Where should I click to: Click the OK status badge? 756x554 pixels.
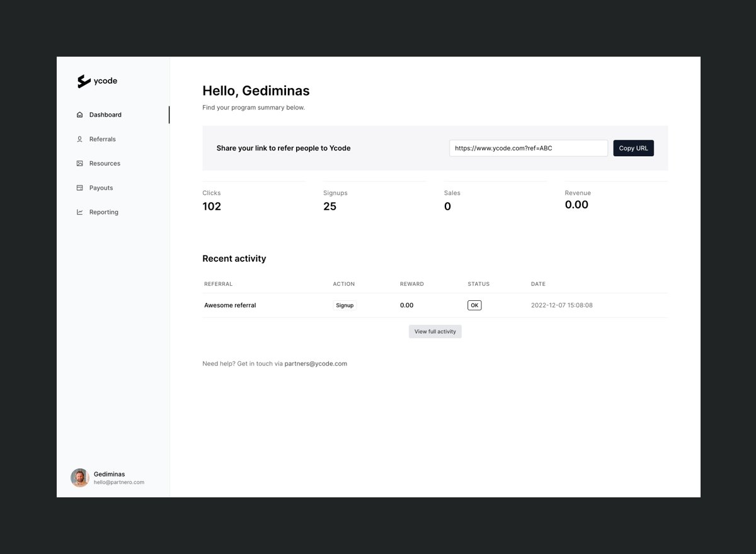click(x=474, y=305)
